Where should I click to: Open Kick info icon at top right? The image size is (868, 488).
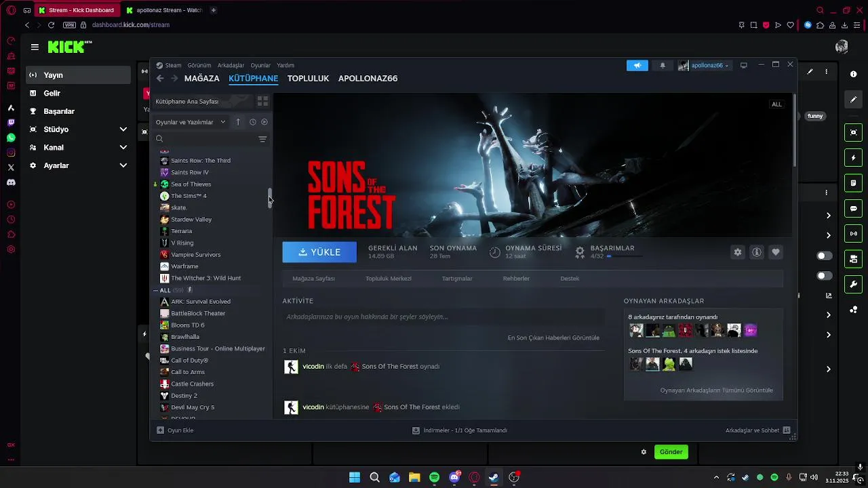pos(854,75)
